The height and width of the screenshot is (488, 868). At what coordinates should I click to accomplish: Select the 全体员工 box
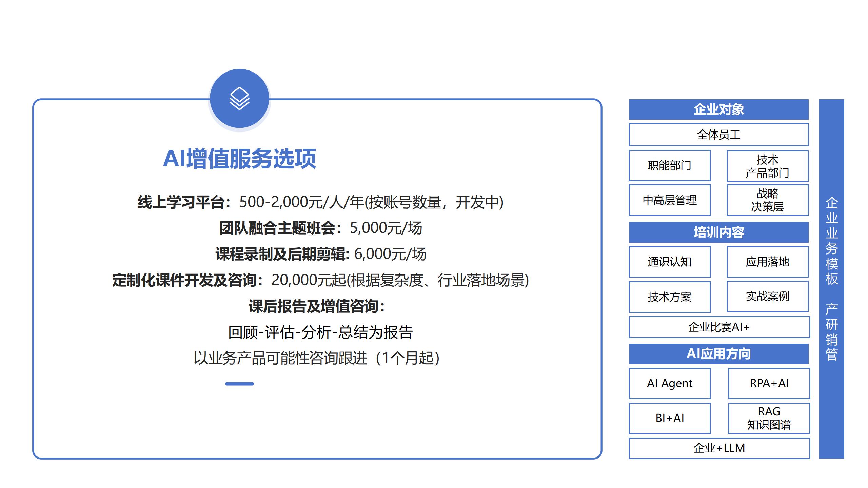(x=719, y=135)
